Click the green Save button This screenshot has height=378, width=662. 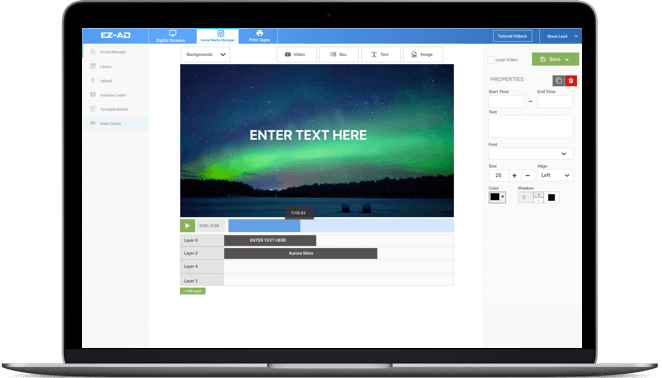point(555,60)
